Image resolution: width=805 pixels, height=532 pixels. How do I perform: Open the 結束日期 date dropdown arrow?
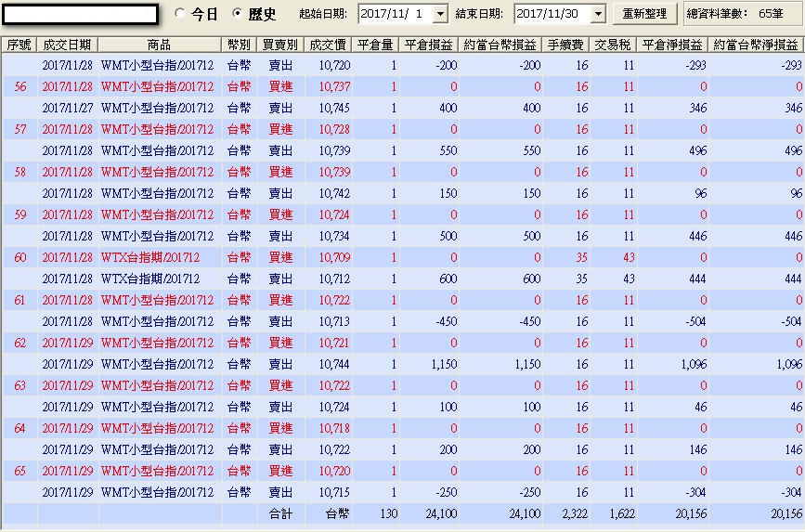(x=598, y=14)
